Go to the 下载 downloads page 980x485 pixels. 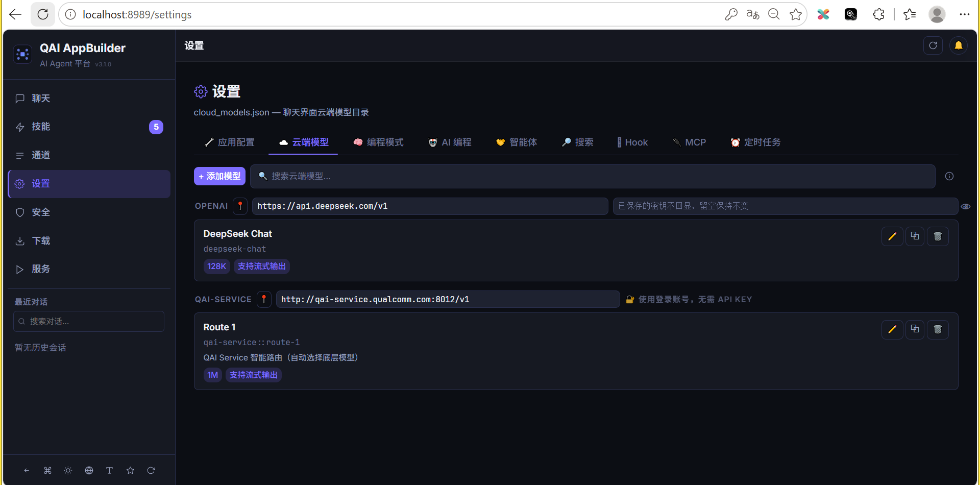coord(89,241)
